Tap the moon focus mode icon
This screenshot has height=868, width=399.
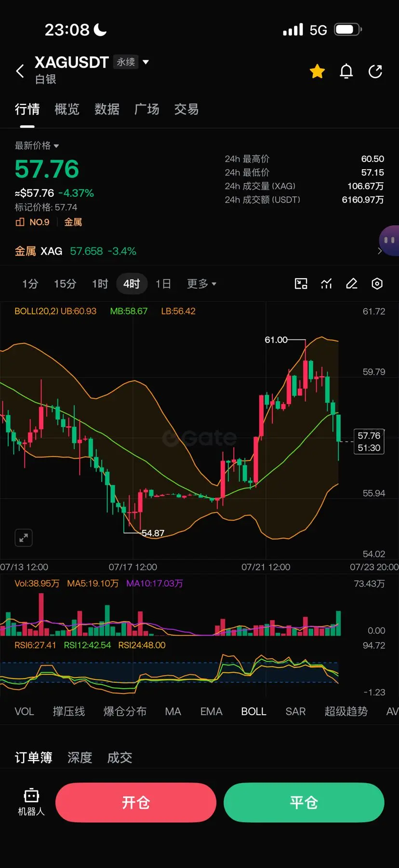(100, 30)
